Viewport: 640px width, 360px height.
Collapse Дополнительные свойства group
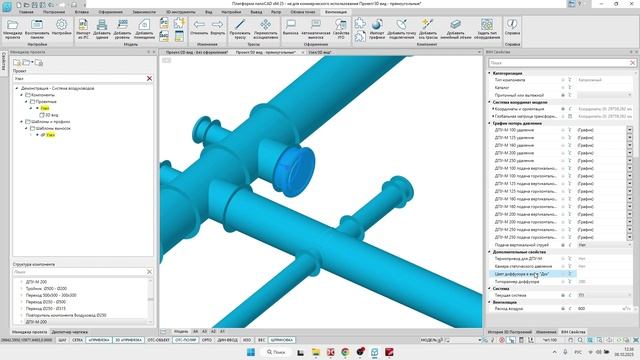click(x=490, y=252)
